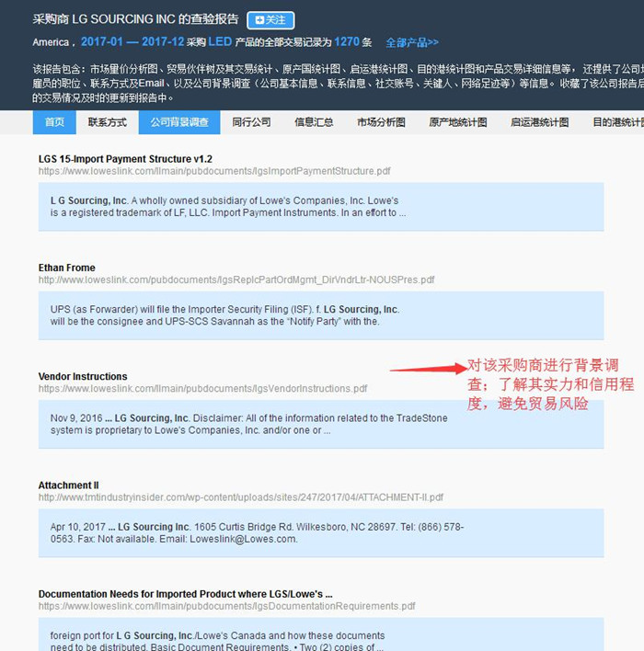Open the 市场分析图 tab
The image size is (644, 651).
click(381, 122)
